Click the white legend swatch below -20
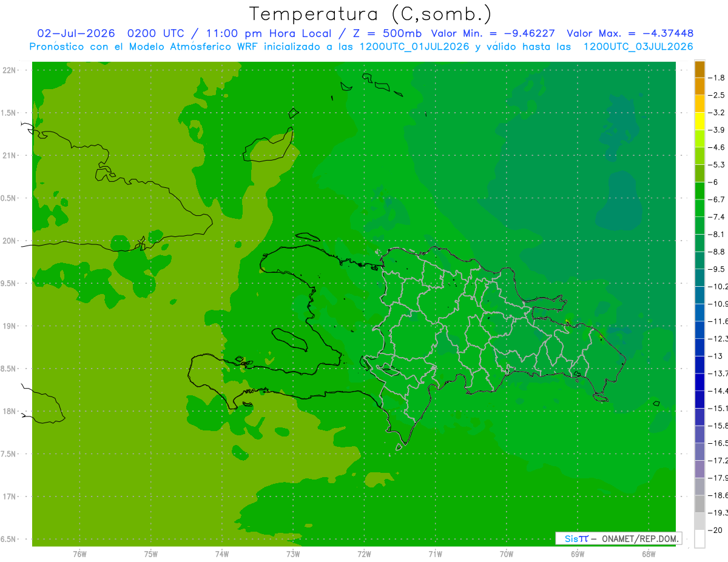728x562 pixels. coord(699,538)
